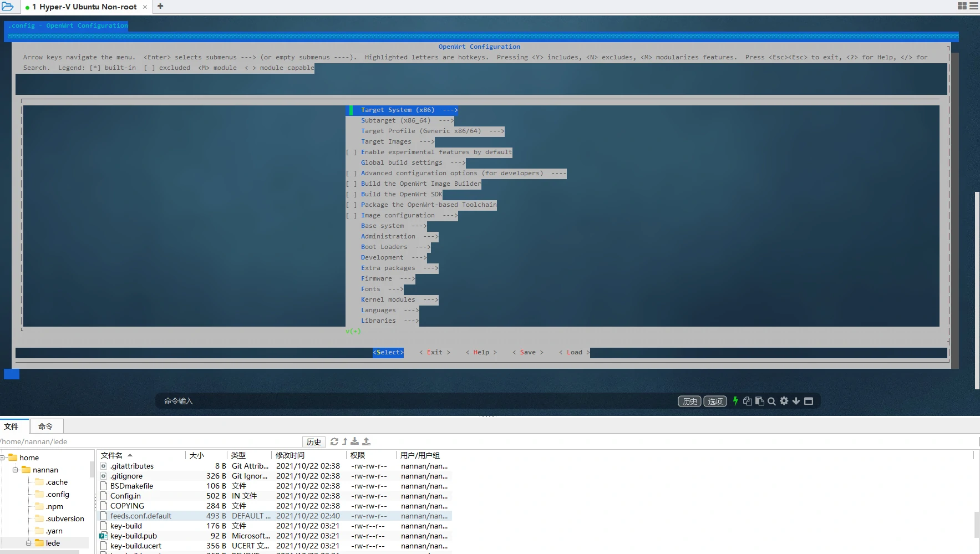The height and width of the screenshot is (554, 980).
Task: Toggle Package the OpenWrt-based Toolchain checkbox
Action: 351,205
